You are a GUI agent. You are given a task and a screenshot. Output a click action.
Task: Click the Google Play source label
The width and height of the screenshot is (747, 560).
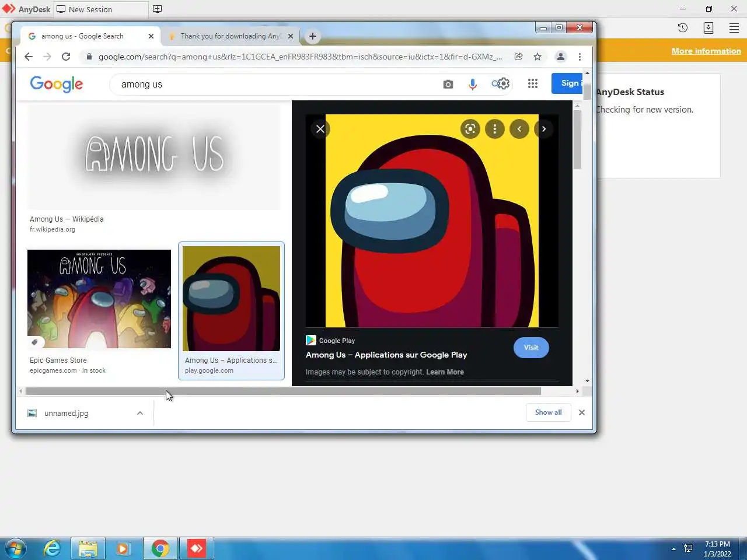tap(337, 341)
